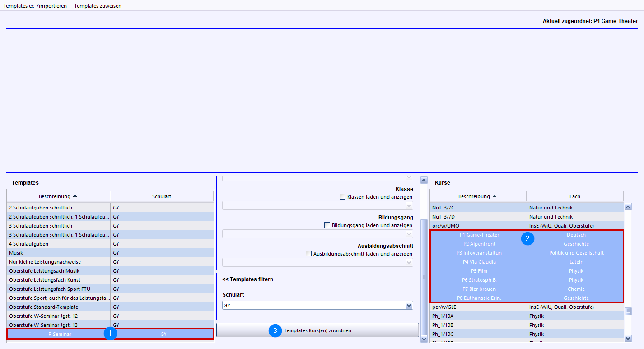Select course P2 Alpenfront

click(527, 244)
